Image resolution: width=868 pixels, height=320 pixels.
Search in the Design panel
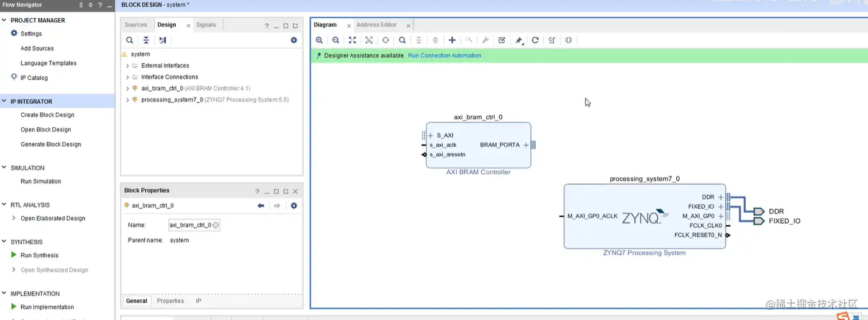130,40
